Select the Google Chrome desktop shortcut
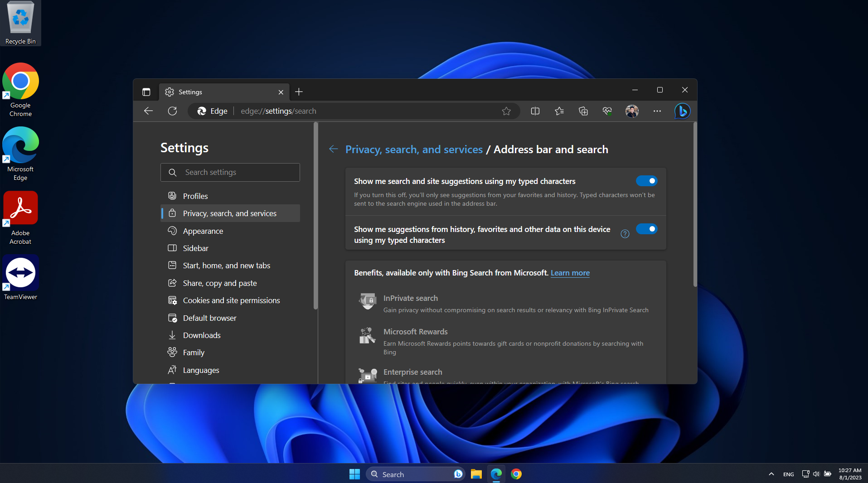The height and width of the screenshot is (483, 868). tap(20, 90)
